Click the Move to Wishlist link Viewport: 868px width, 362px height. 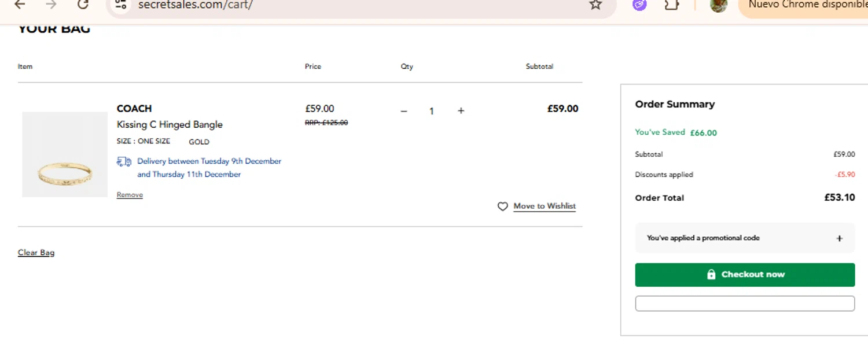click(x=545, y=206)
